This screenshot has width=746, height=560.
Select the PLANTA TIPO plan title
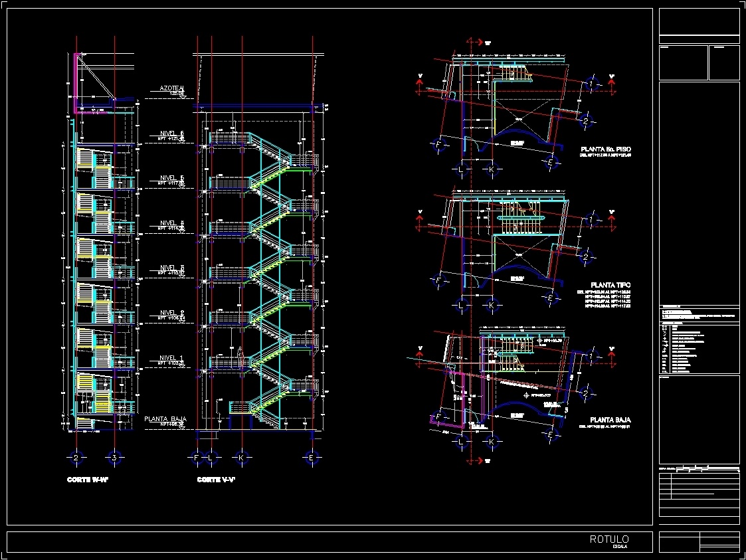610,285
